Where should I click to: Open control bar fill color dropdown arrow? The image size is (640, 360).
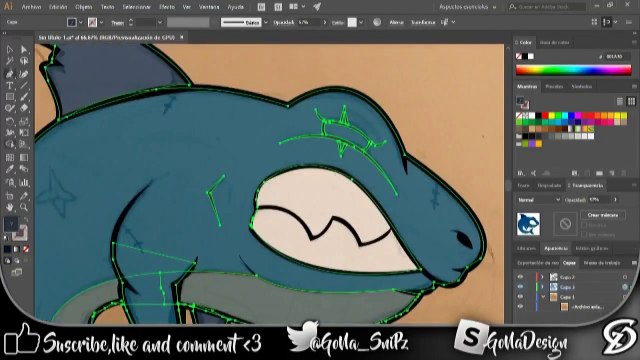pos(80,22)
